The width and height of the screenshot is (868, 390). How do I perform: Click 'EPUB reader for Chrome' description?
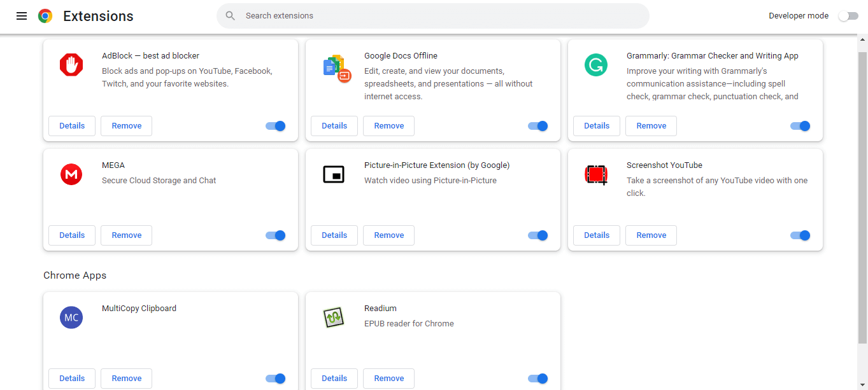(409, 324)
